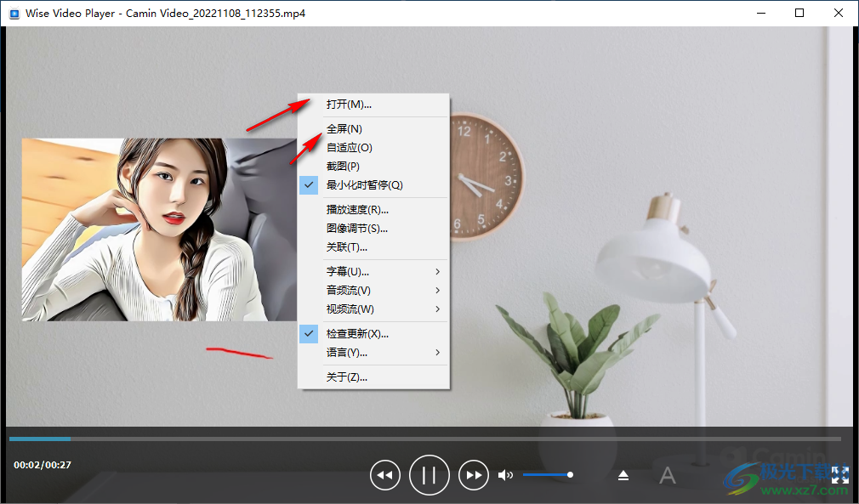Toggle subtitles with the 'A' icon

point(668,474)
